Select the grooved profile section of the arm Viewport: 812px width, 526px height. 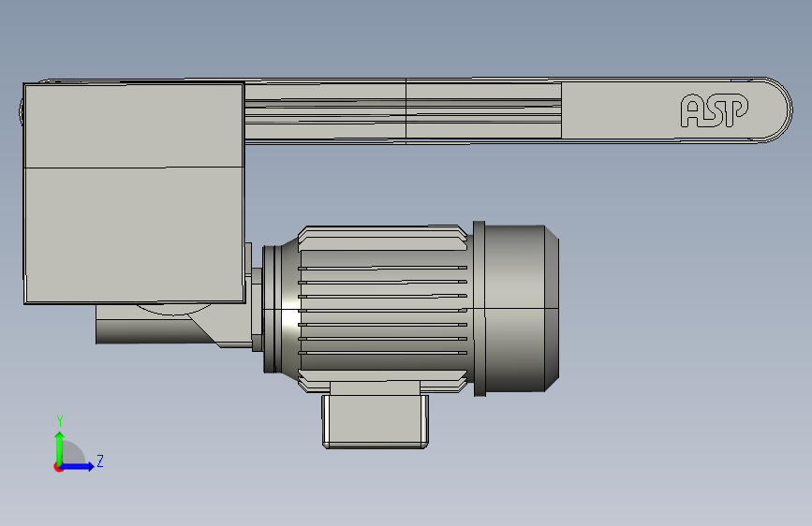pos(403,110)
